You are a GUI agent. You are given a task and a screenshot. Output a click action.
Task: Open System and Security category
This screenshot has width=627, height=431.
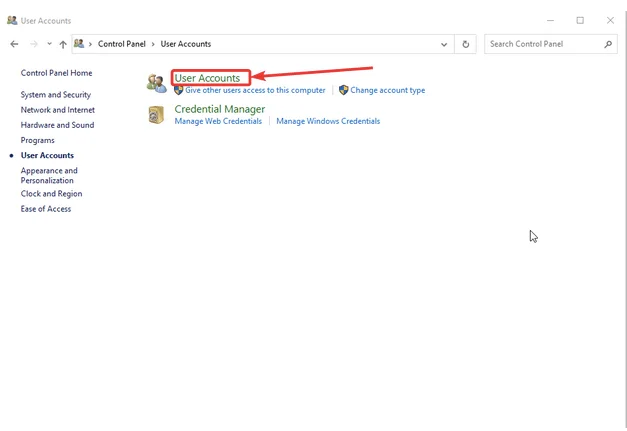(56, 95)
